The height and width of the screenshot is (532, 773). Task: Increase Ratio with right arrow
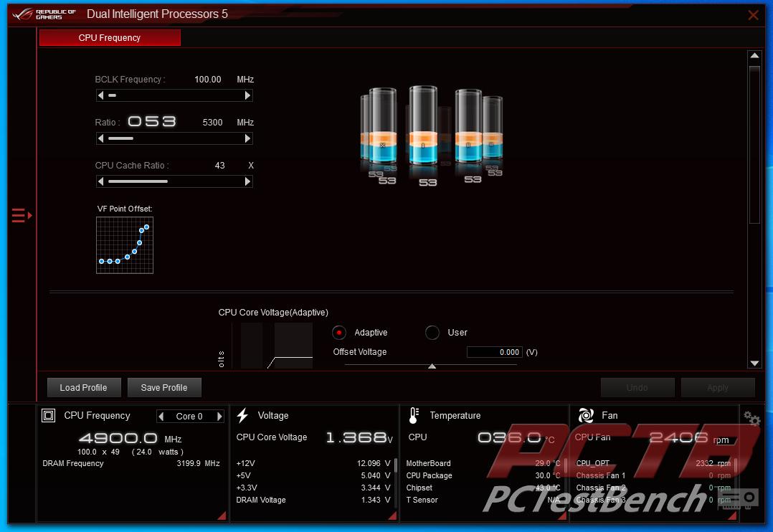click(x=247, y=138)
